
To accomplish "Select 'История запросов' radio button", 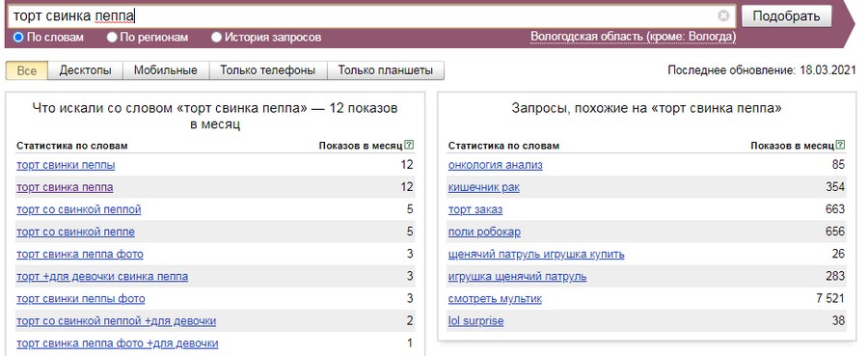I will click(x=216, y=38).
